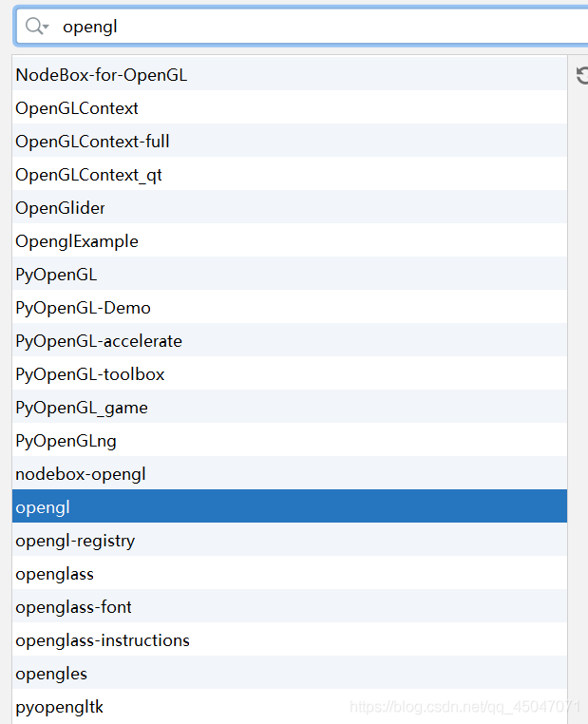The width and height of the screenshot is (588, 724).
Task: Click the reload packages icon
Action: 581,76
